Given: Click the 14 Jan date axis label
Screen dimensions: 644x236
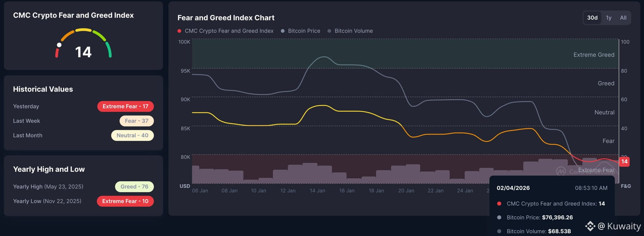Looking at the screenshot, I should point(317,191).
